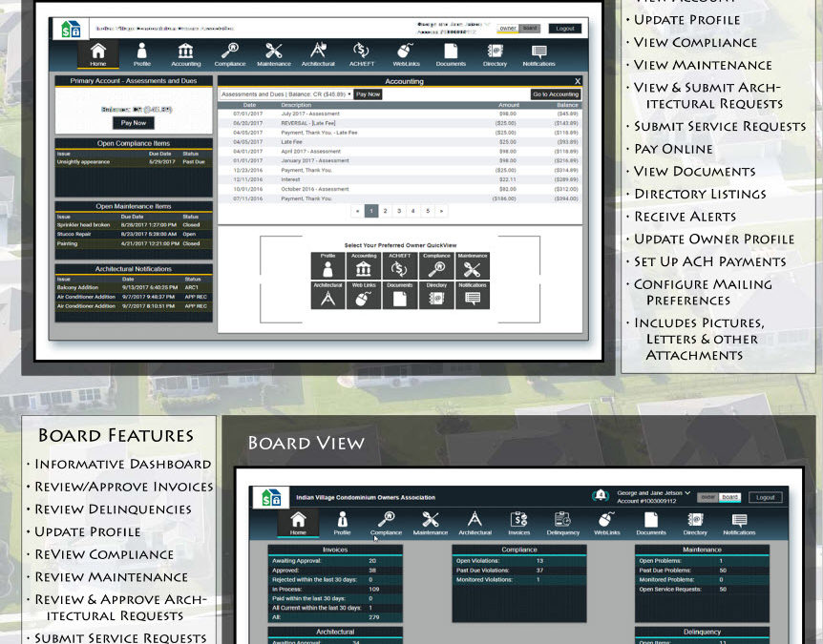Click the Go to Accounting button
This screenshot has height=644, width=823.
pyautogui.click(x=556, y=94)
